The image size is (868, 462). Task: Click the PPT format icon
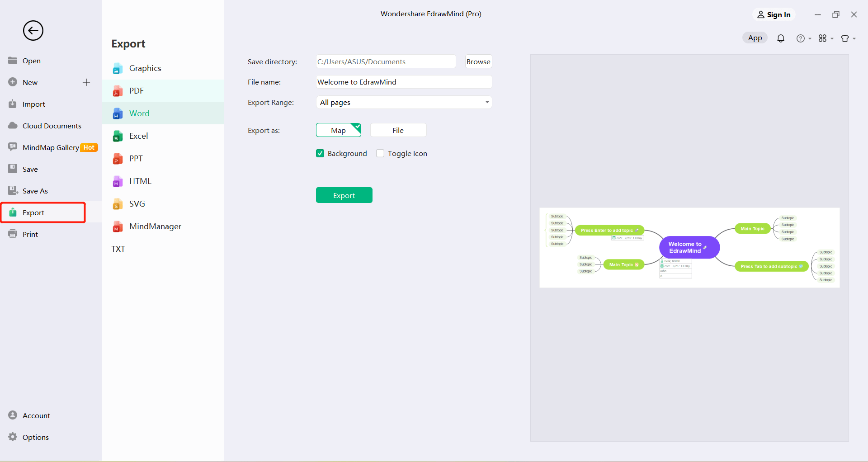point(118,159)
